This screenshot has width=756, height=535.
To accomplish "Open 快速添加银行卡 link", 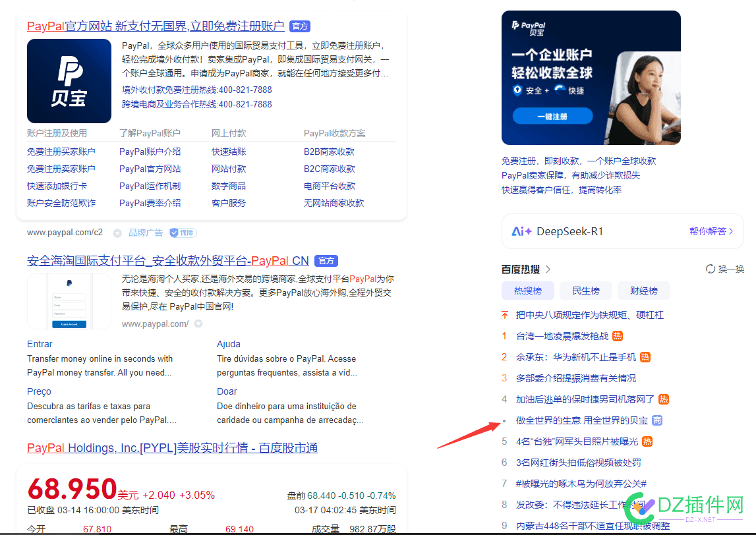I will pos(57,186).
